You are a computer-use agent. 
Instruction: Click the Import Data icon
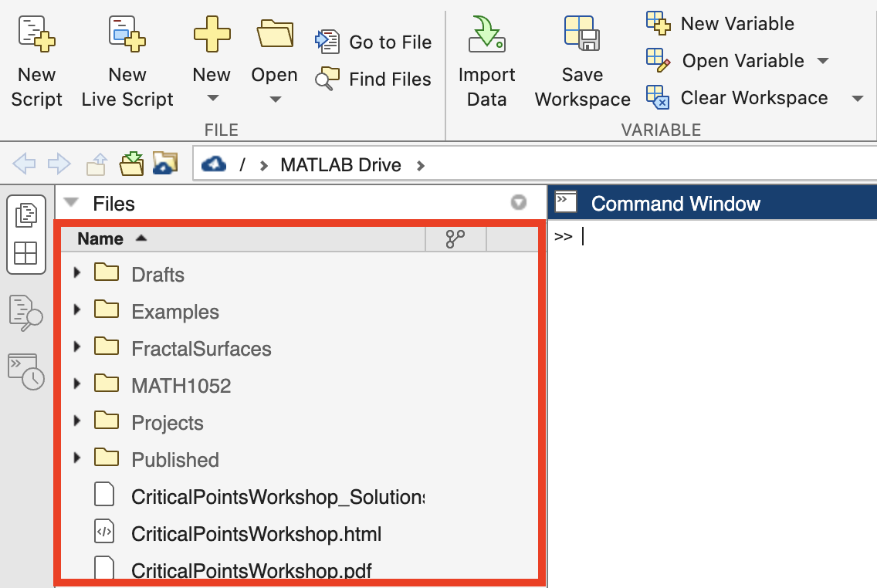(x=486, y=35)
